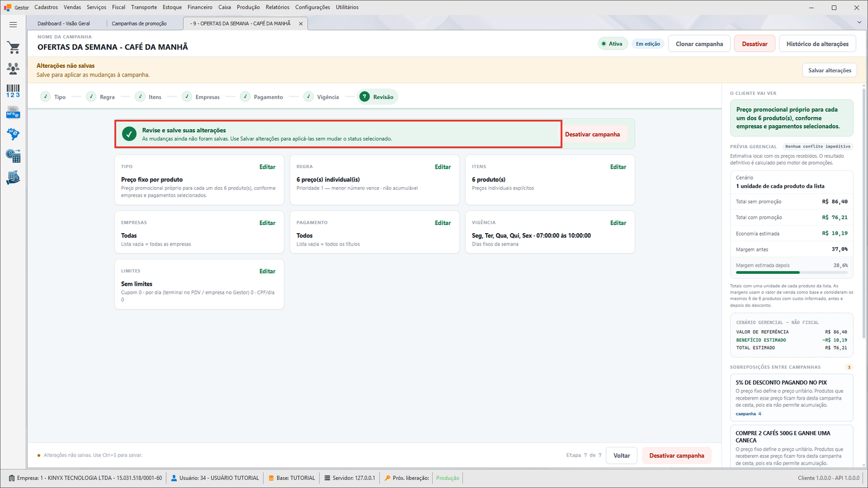
Task: Open the customers group icon in sidebar
Action: click(x=13, y=69)
